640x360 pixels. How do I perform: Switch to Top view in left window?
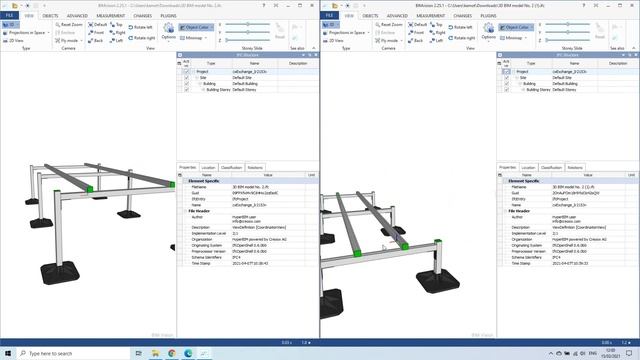[116, 24]
